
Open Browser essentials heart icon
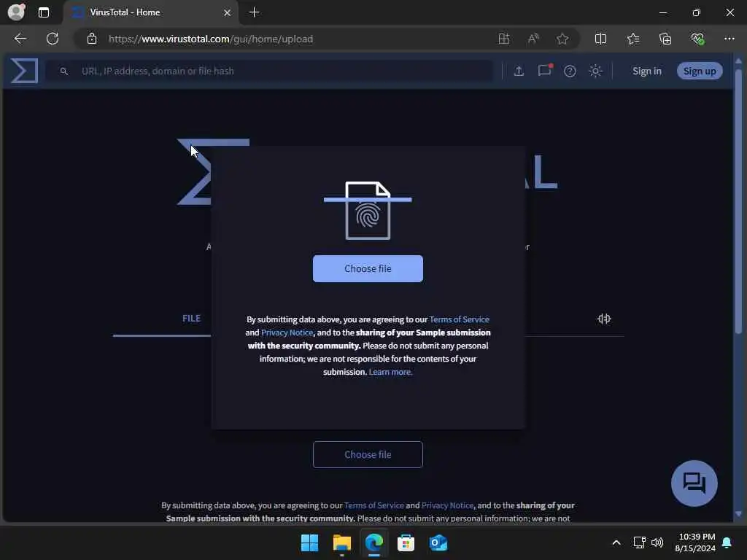tap(697, 39)
